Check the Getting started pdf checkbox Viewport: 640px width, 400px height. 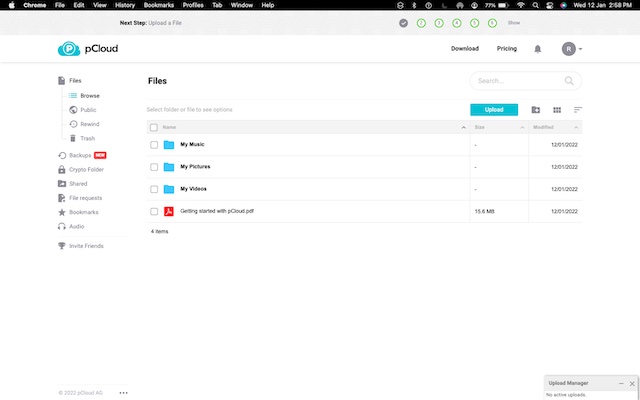154,211
